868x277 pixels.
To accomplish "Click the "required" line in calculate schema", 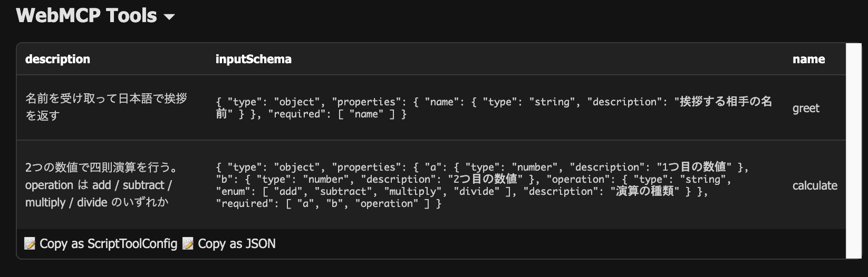I will (x=328, y=204).
